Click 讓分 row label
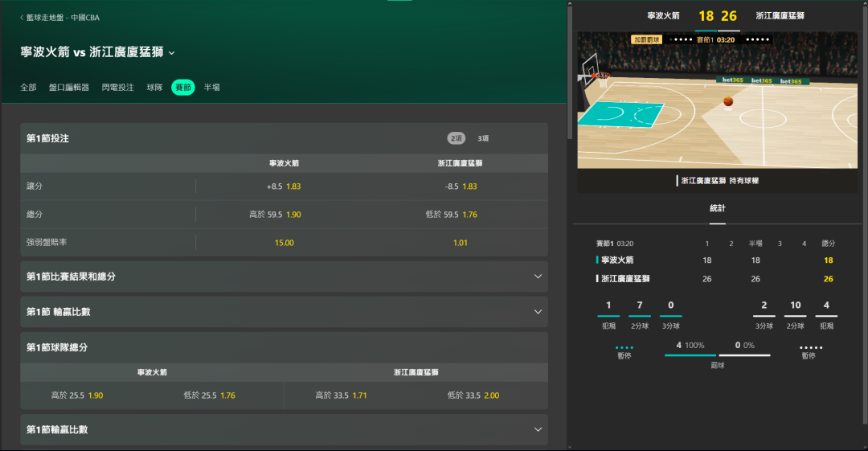 click(x=35, y=187)
